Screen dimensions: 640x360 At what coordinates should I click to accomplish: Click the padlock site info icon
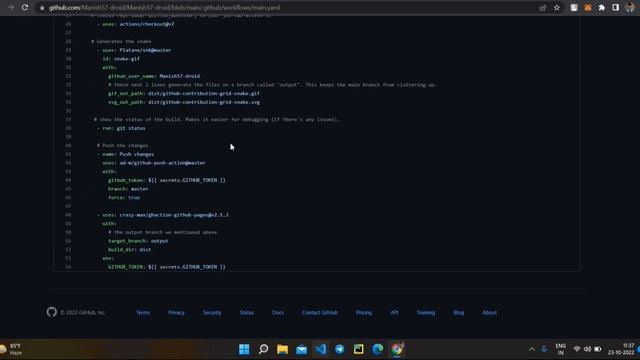42,8
